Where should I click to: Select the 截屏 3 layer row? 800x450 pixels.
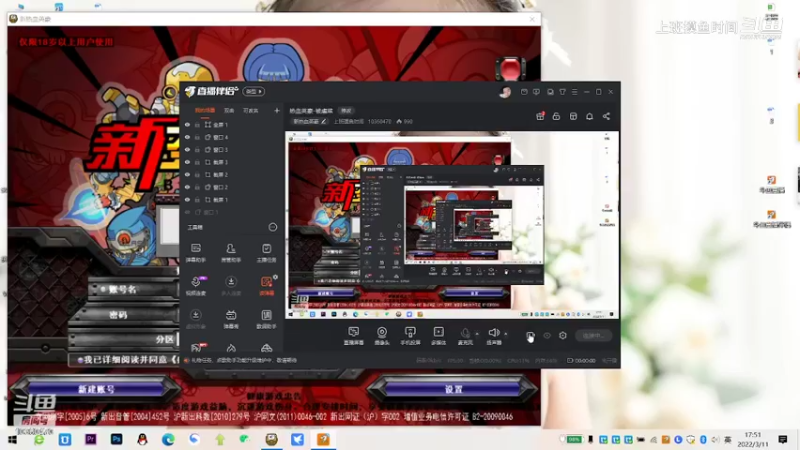pyautogui.click(x=231, y=162)
